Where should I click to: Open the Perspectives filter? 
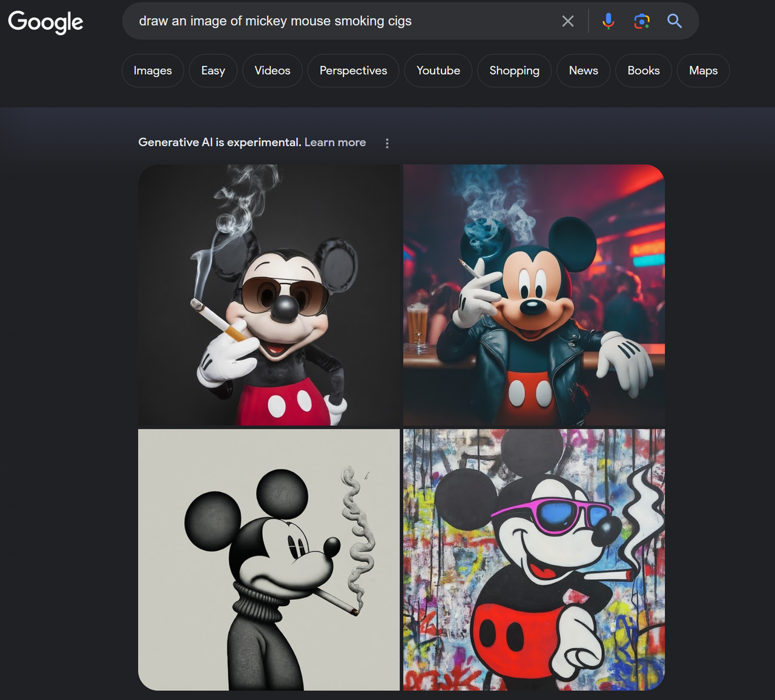[354, 70]
